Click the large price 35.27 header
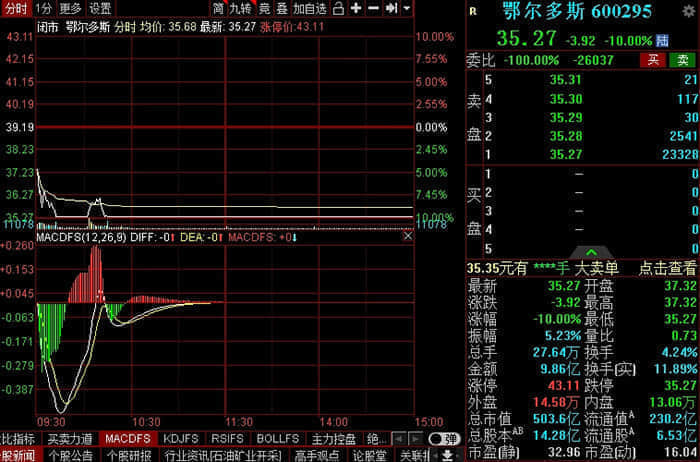Viewport: 700px width, 462px height. click(x=527, y=39)
